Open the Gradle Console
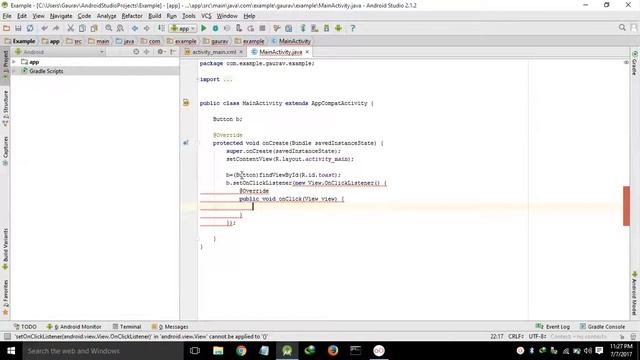 click(602, 327)
